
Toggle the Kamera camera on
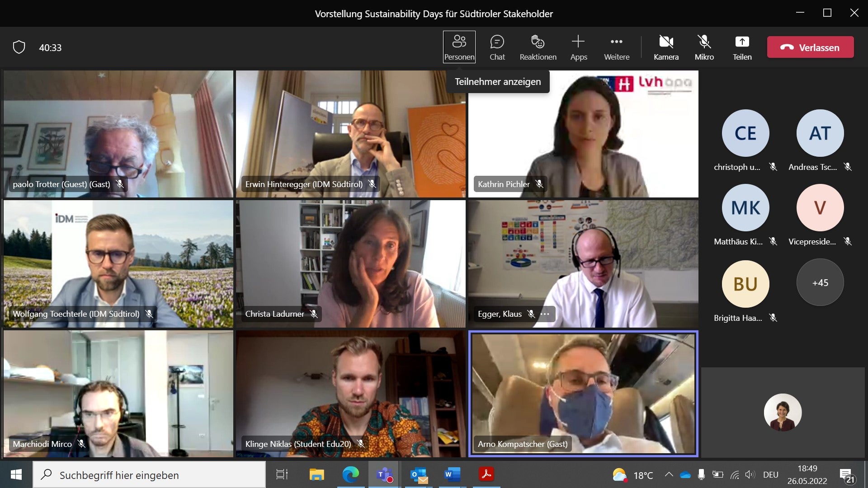click(666, 47)
